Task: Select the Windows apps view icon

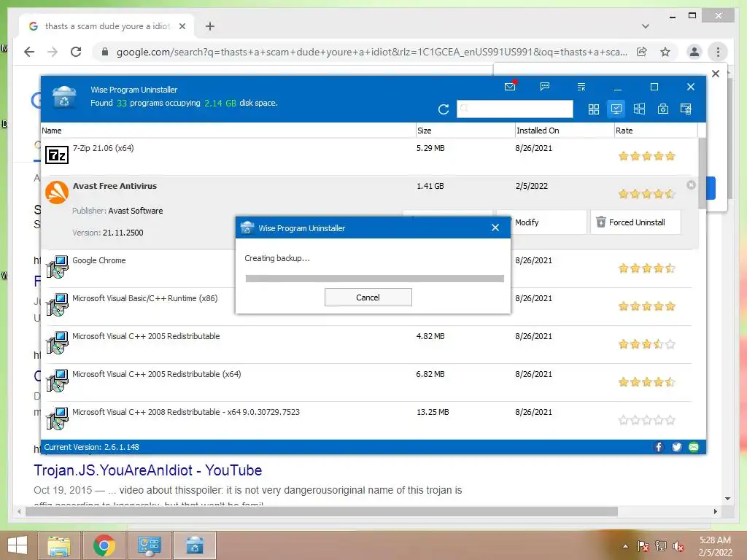Action: (x=639, y=109)
